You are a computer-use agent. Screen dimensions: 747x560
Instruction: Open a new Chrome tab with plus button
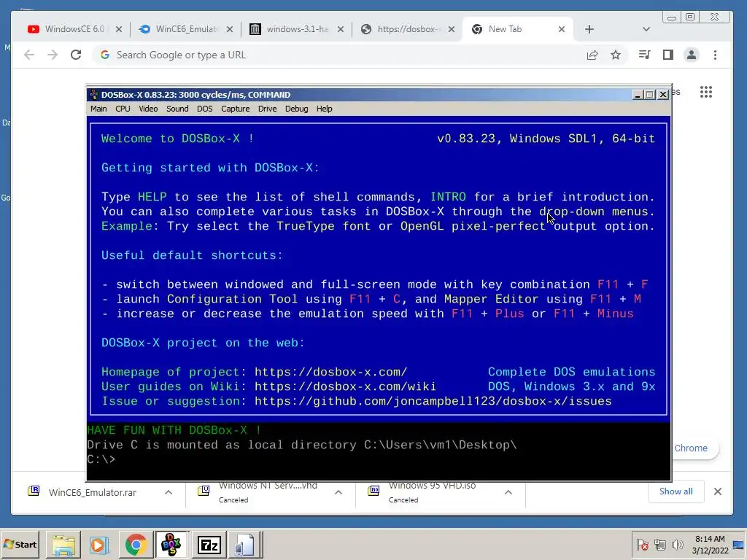(x=589, y=29)
